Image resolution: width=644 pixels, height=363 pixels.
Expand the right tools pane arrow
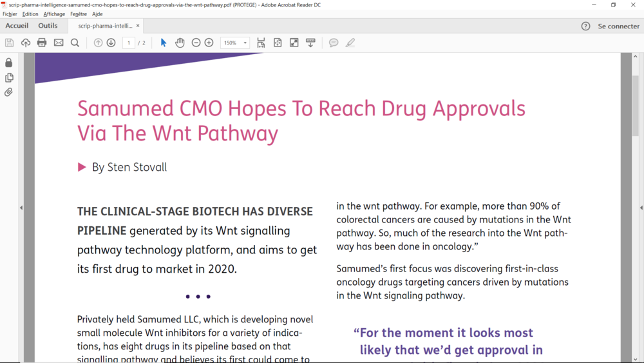click(x=641, y=208)
